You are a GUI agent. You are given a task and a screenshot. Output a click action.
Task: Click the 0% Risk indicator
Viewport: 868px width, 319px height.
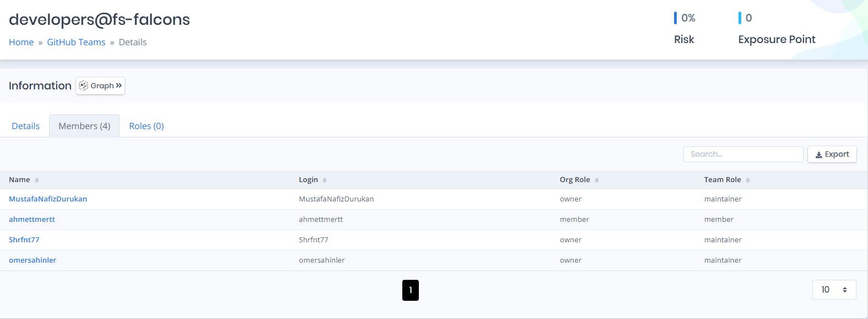[684, 29]
